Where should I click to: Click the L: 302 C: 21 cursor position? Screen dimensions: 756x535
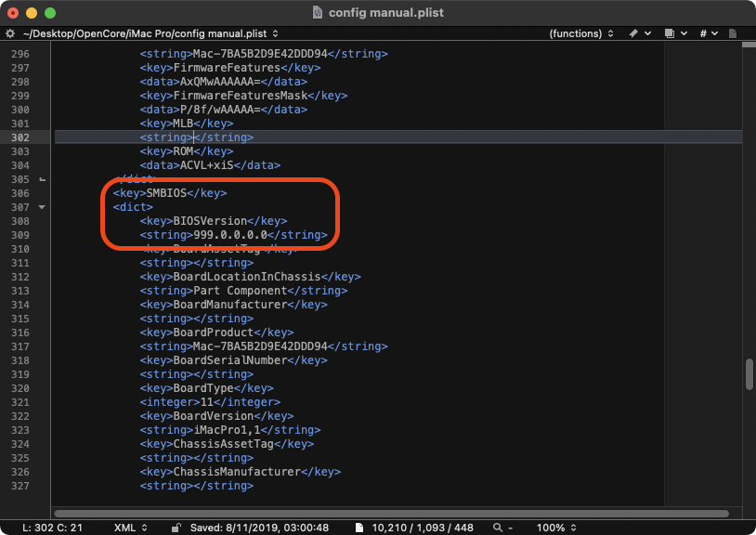coord(52,528)
